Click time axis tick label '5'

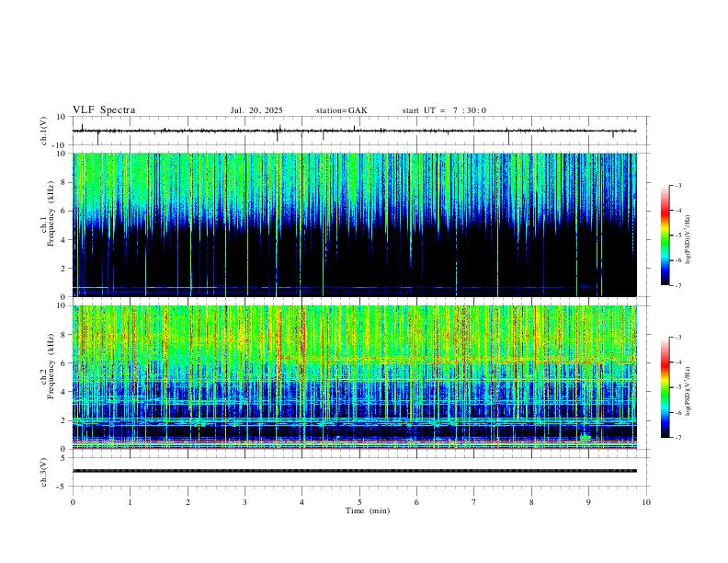point(359,502)
